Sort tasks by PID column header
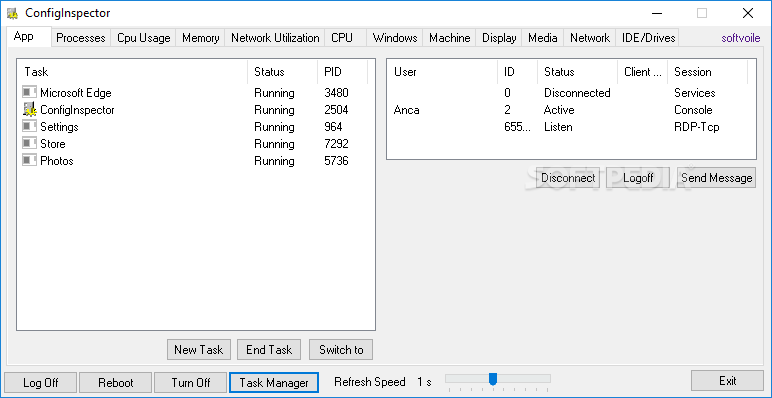Viewport: 772px width, 398px height. (343, 72)
